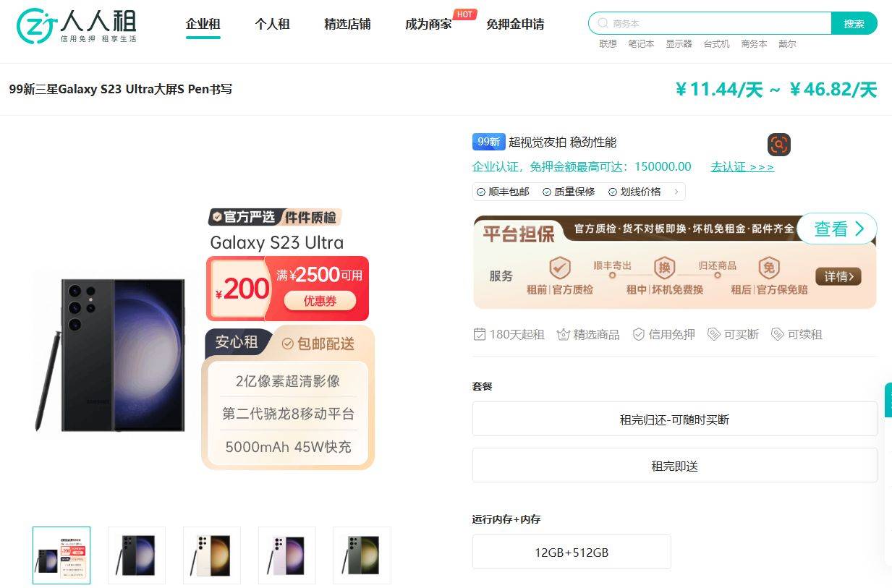Screen dimensions: 892x588
Task: Expand the service guarantees chevron after 划线价格
Action: [x=676, y=192]
